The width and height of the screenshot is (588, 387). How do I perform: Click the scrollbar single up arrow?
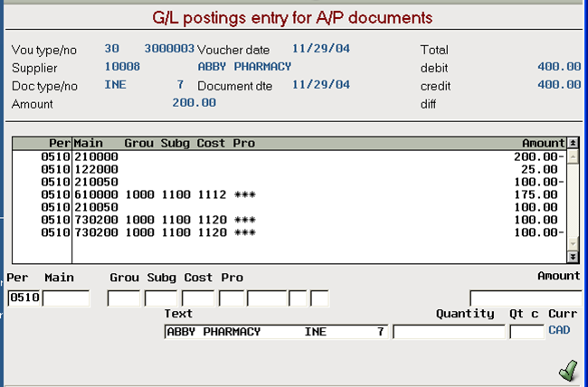[x=573, y=156]
